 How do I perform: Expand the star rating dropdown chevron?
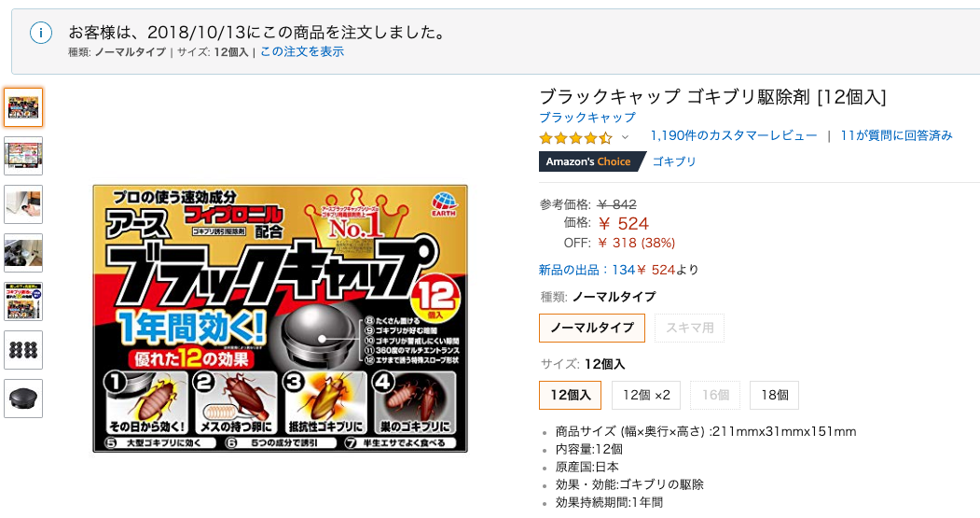click(625, 137)
